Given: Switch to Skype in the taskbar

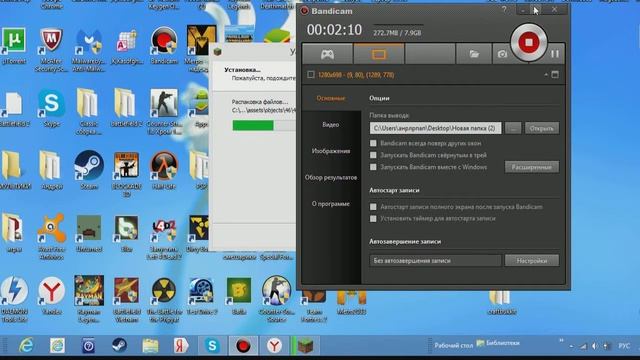Looking at the screenshot, I should point(212,346).
